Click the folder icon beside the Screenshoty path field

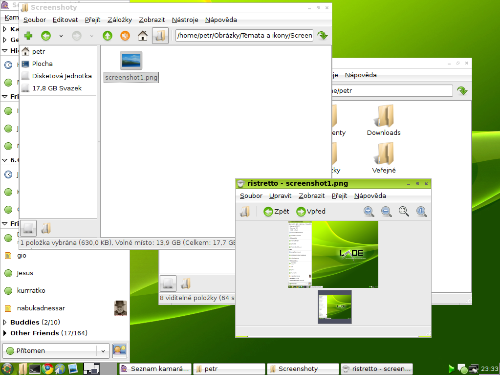click(160, 36)
